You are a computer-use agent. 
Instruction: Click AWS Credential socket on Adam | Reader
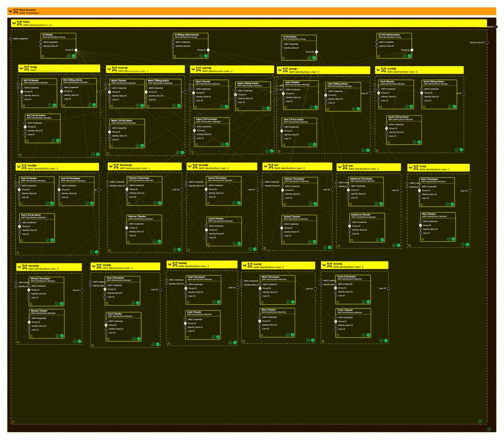pyautogui.click(x=194, y=89)
